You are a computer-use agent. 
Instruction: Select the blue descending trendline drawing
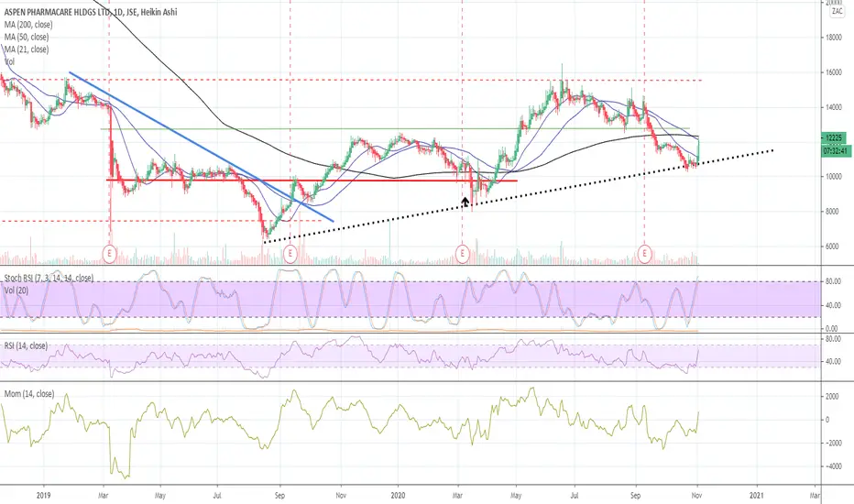[202, 147]
